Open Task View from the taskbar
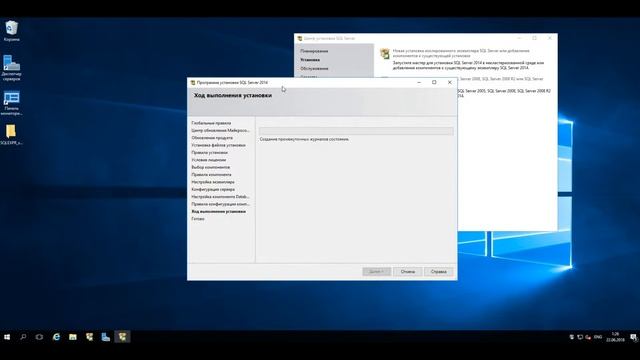The height and width of the screenshot is (360, 640). (39, 337)
